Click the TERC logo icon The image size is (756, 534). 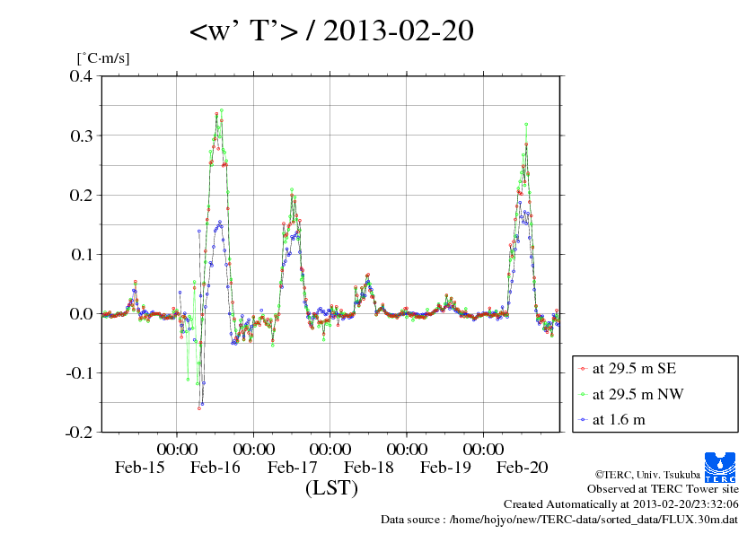point(720,468)
